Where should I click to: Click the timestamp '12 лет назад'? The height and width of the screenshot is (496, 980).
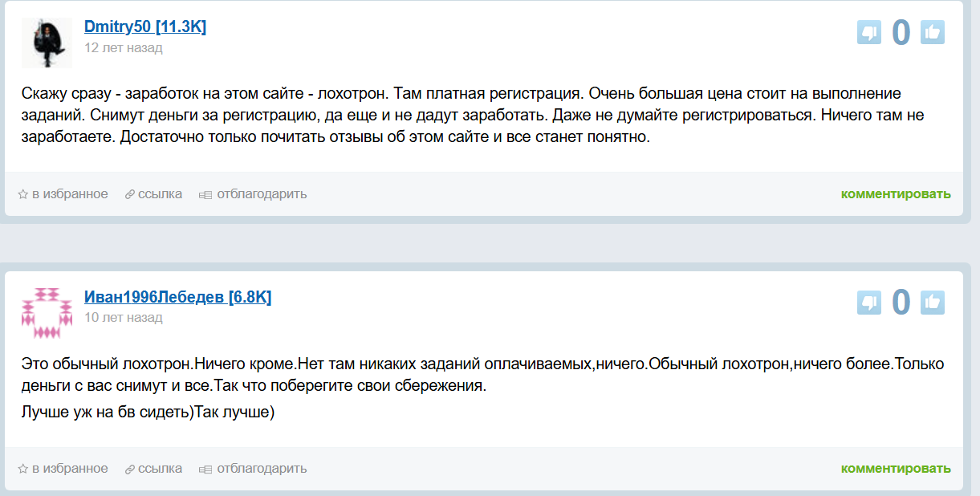click(122, 47)
